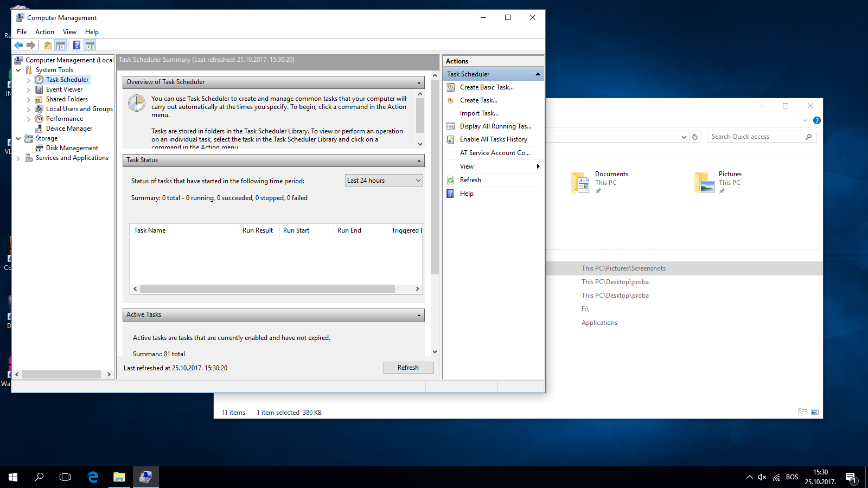Select Shared Folders in the console tree

(67, 99)
